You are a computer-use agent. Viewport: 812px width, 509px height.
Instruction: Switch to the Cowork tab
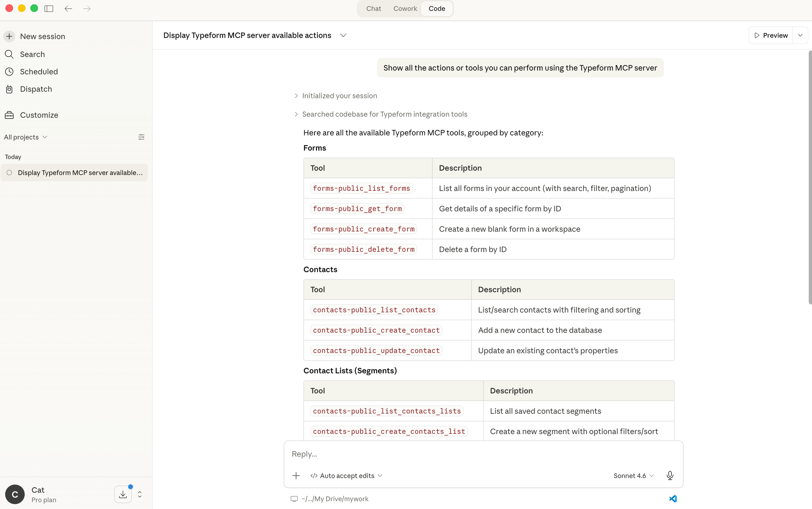click(x=405, y=8)
